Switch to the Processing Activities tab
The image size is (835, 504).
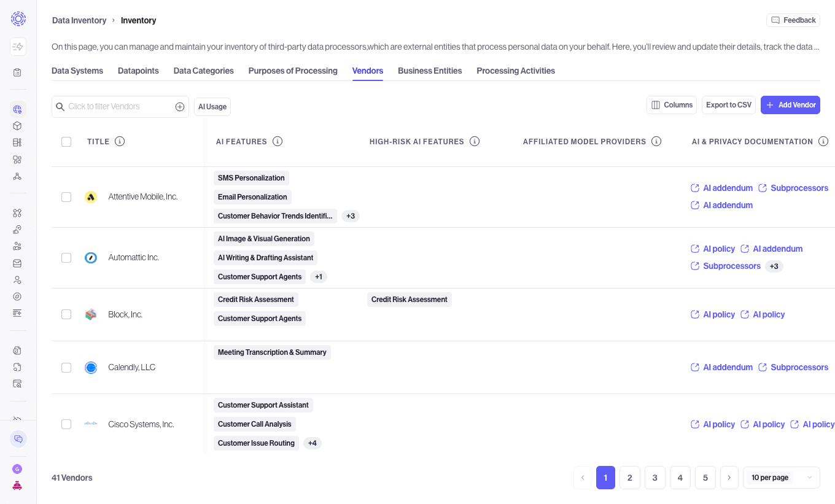click(516, 71)
